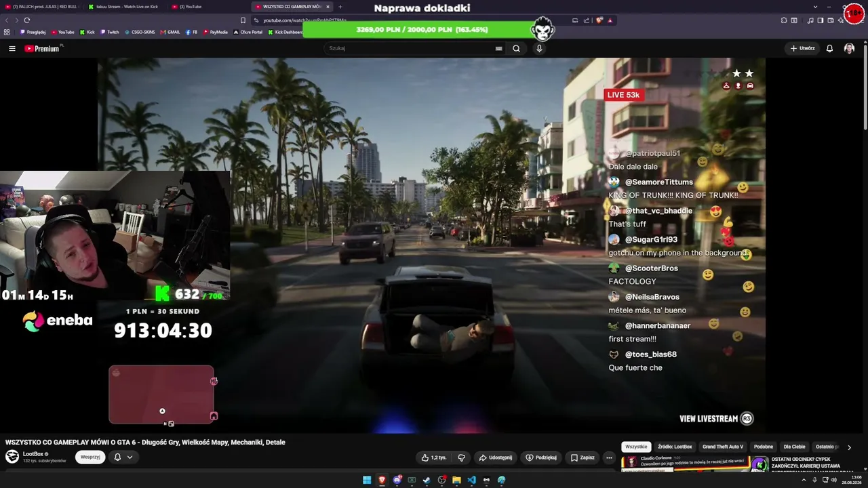Click the Zapisz save button
This screenshot has height=488, width=868.
(x=583, y=457)
